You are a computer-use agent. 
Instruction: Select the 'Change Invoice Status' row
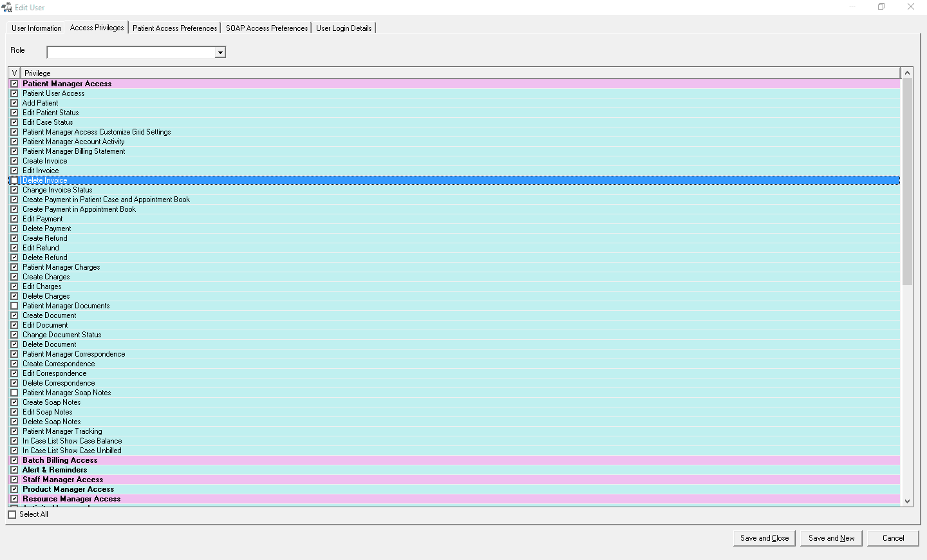(x=454, y=190)
